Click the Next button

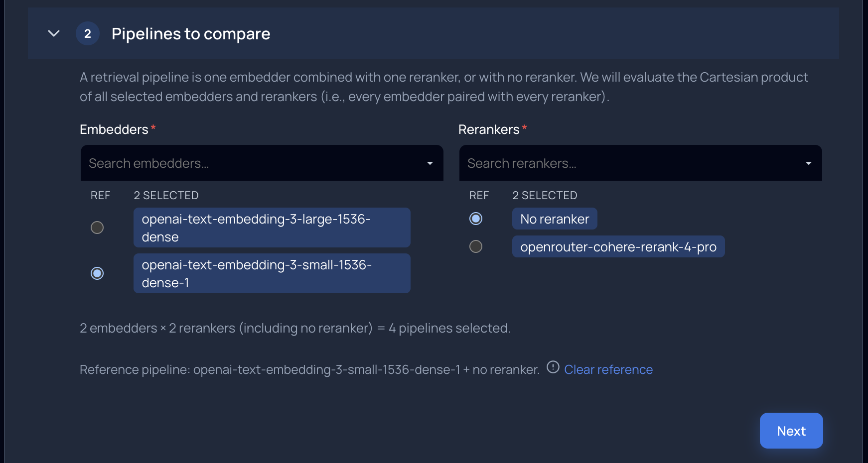coord(791,431)
